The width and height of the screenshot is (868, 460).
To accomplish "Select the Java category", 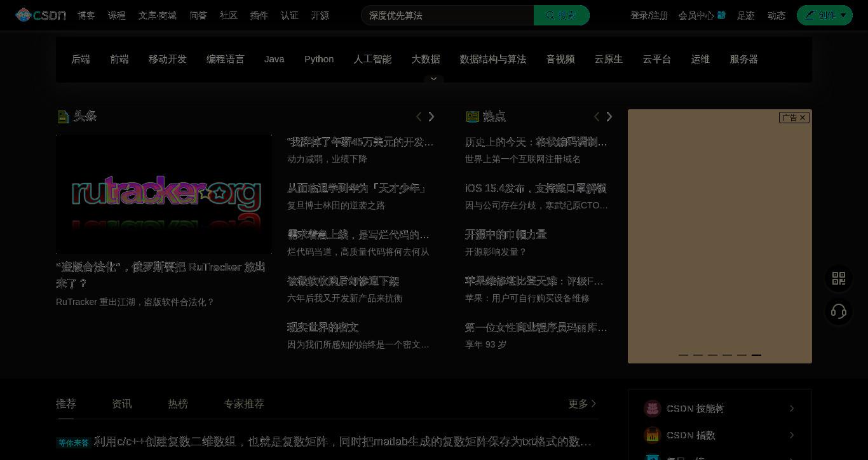I will point(275,59).
